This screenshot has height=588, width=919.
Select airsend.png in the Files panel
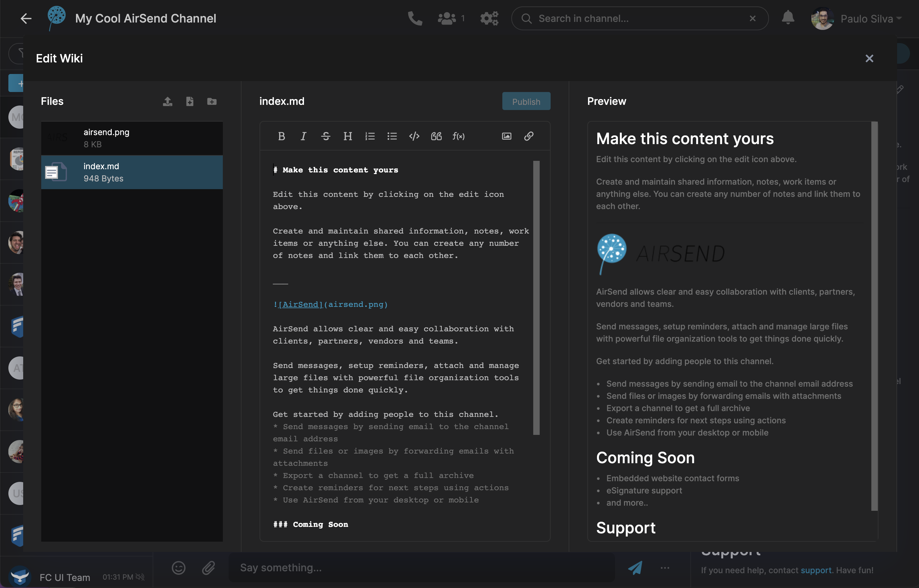pyautogui.click(x=132, y=138)
